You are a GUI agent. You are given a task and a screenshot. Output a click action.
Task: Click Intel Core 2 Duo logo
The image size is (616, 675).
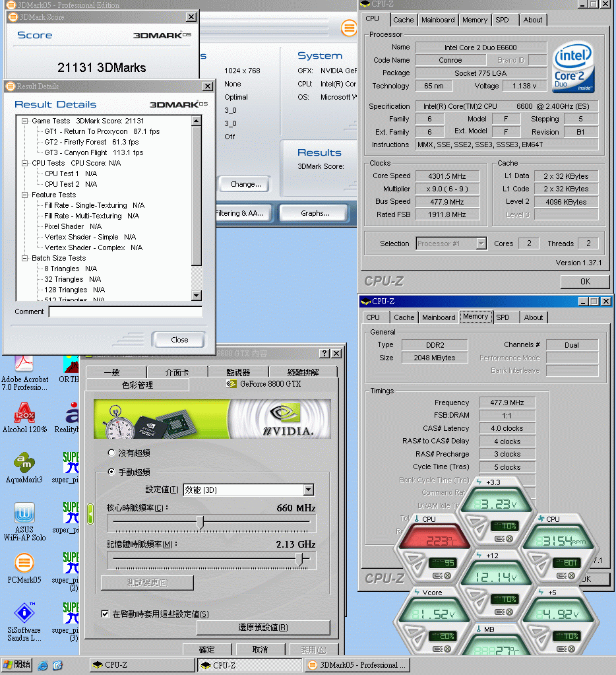click(573, 67)
